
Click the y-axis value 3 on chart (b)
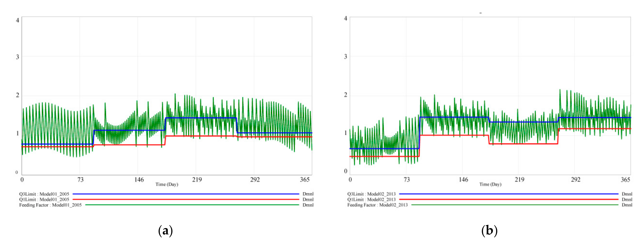(346, 56)
